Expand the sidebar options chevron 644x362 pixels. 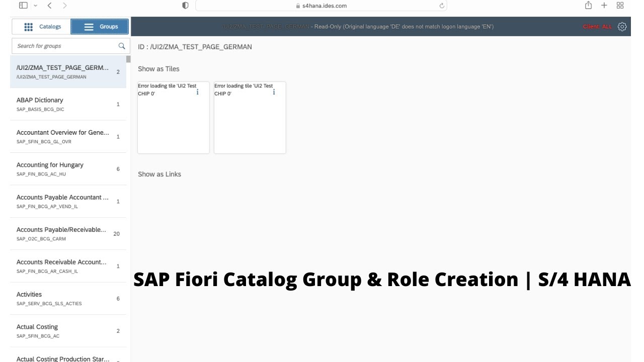[35, 6]
